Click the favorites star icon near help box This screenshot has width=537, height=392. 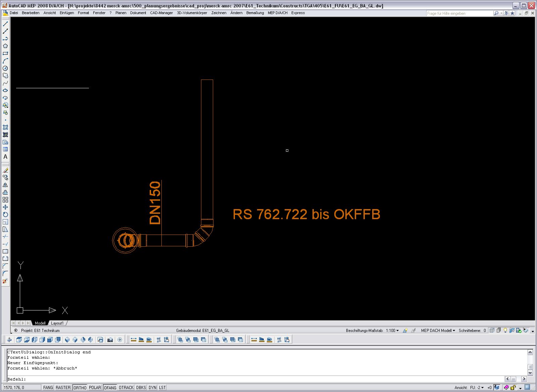tap(512, 13)
